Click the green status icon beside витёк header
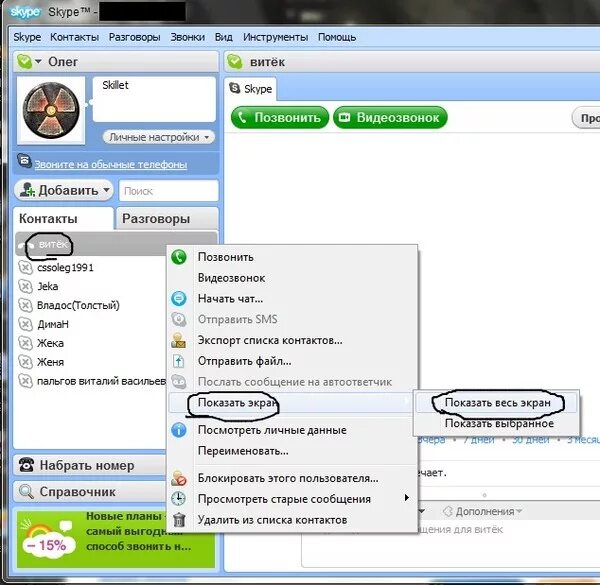 (x=235, y=62)
